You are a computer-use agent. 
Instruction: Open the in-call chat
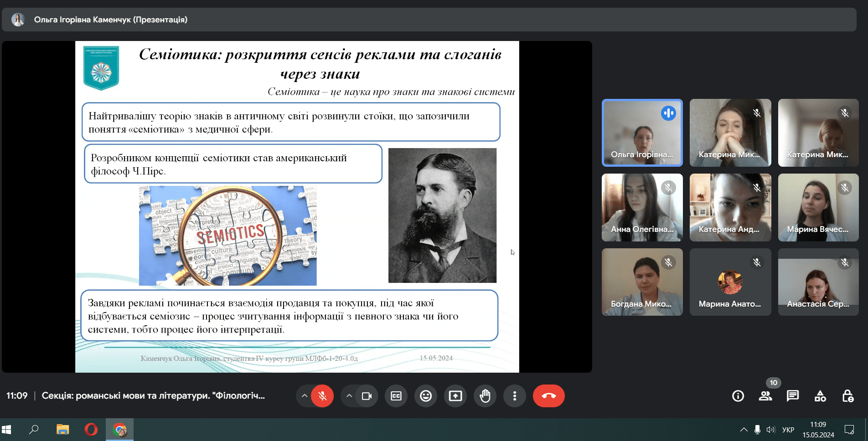pos(793,396)
